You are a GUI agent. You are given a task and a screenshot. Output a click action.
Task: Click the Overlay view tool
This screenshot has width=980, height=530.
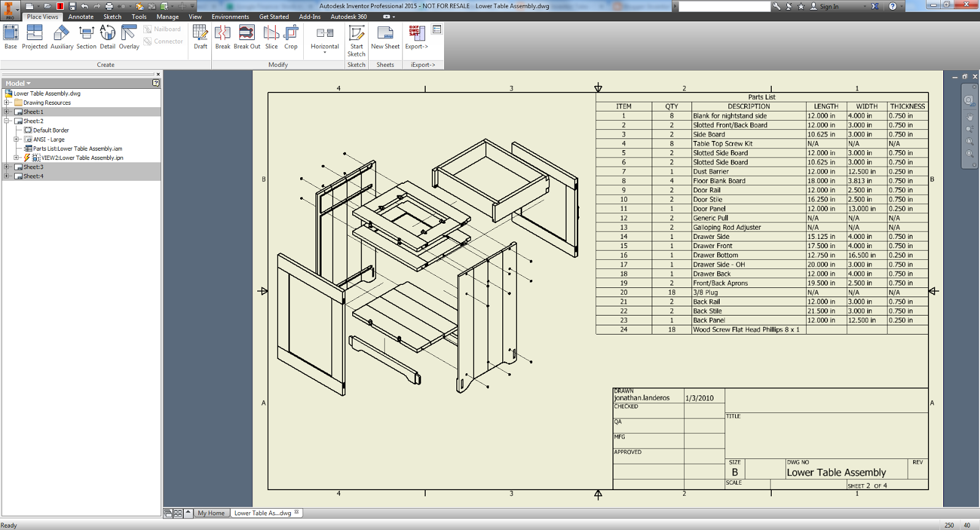click(129, 37)
